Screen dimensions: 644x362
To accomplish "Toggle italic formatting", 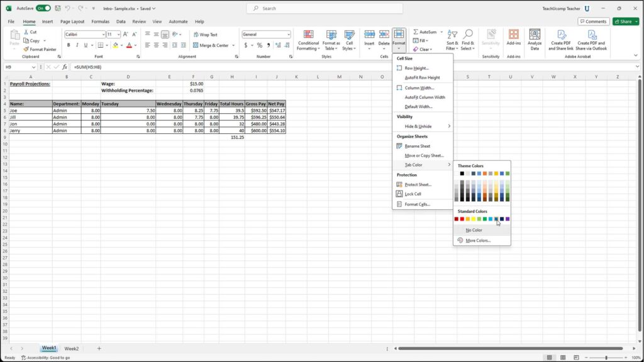I will pos(76,45).
